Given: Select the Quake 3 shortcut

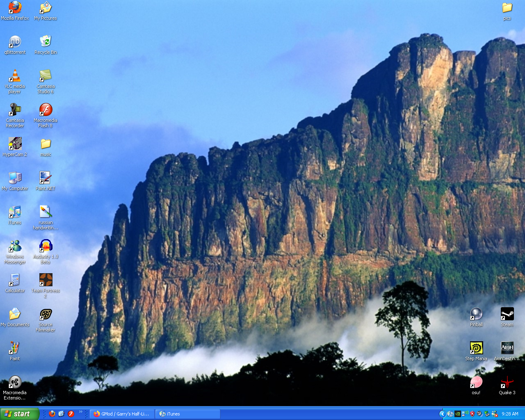Looking at the screenshot, I should click(507, 382).
